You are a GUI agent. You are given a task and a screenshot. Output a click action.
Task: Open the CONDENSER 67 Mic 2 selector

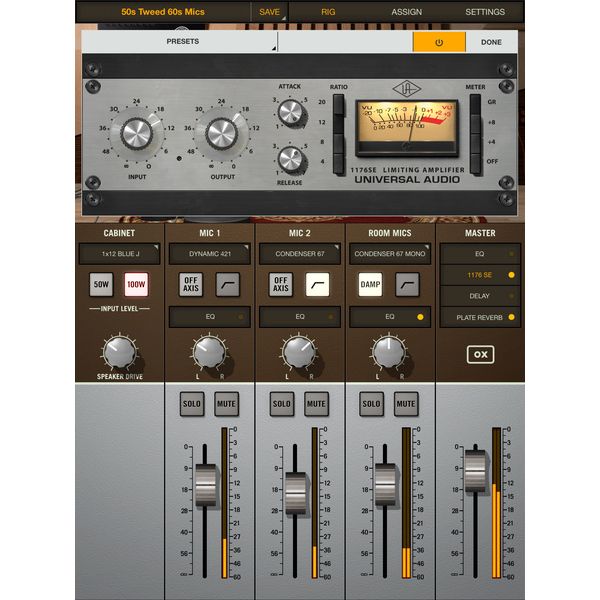coord(300,254)
